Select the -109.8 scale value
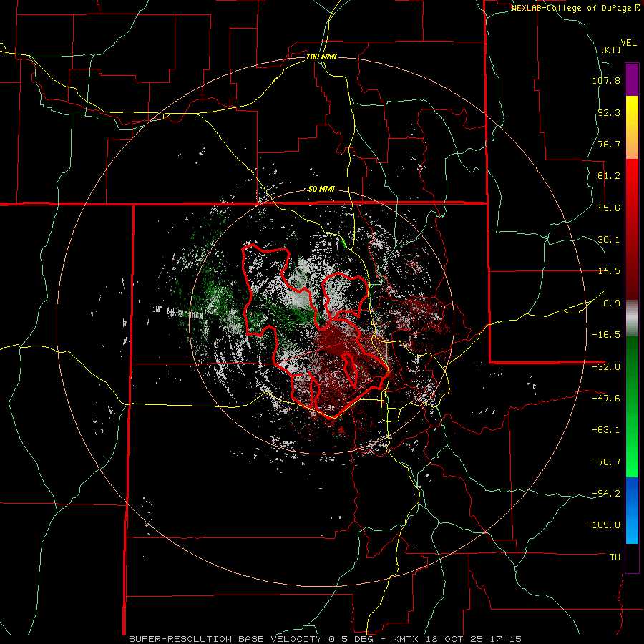The height and width of the screenshot is (644, 644). [603, 525]
